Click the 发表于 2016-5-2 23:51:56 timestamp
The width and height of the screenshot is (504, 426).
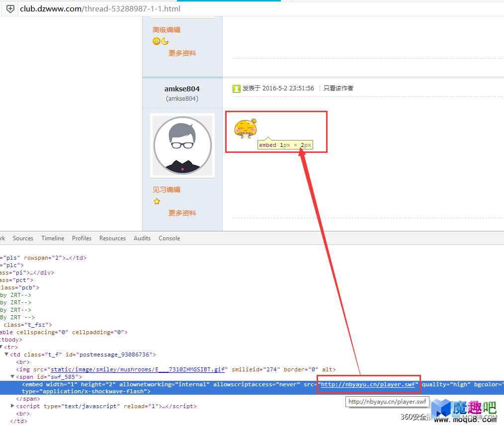click(278, 88)
